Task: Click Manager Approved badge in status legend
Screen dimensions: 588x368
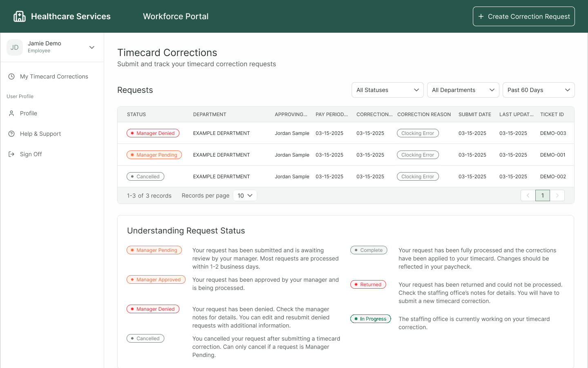Action: (x=156, y=280)
